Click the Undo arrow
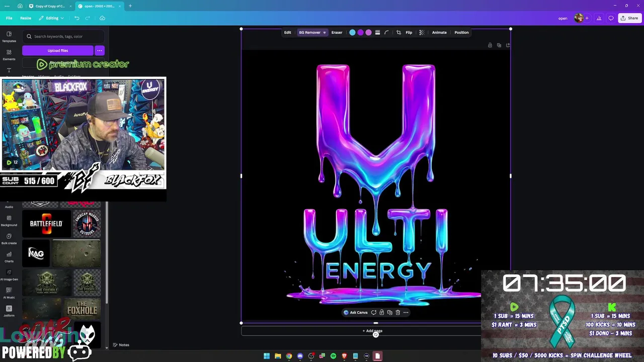Image resolution: width=644 pixels, height=362 pixels. [x=76, y=18]
